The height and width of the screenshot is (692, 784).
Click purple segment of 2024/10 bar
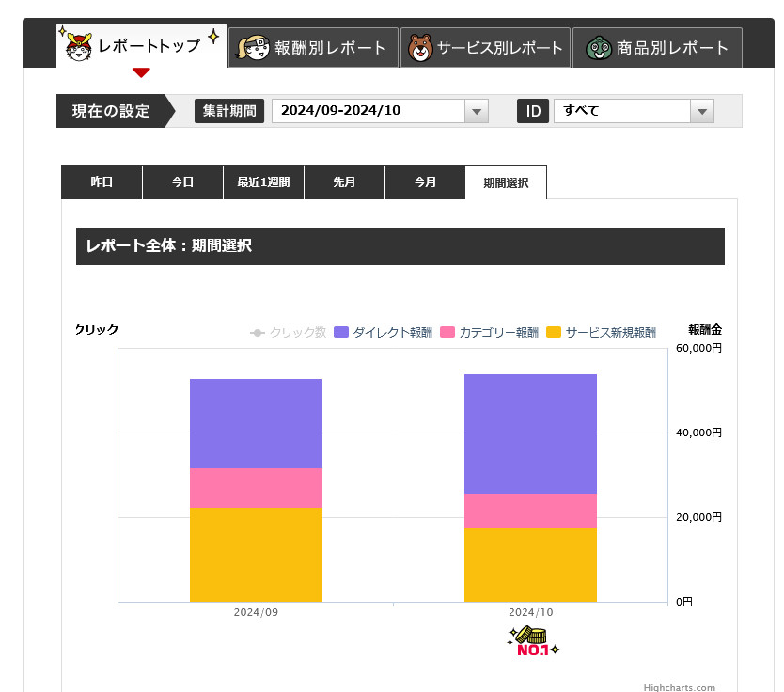(530, 433)
